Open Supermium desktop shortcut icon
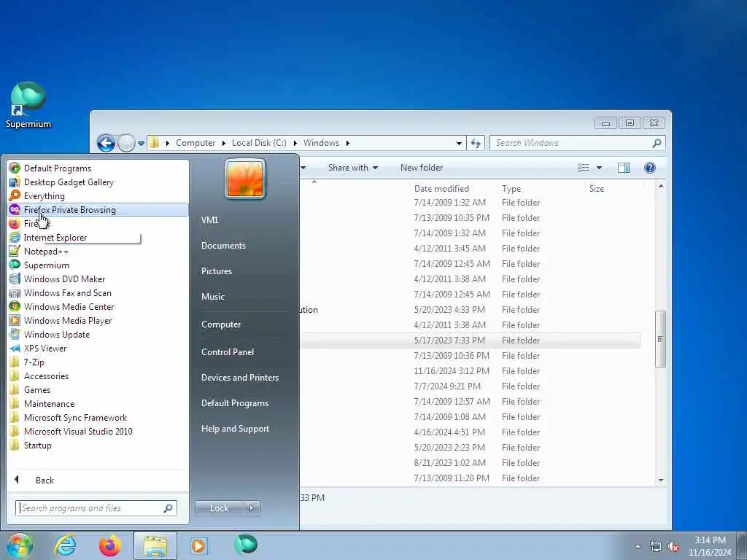This screenshot has width=747, height=560. click(x=28, y=105)
